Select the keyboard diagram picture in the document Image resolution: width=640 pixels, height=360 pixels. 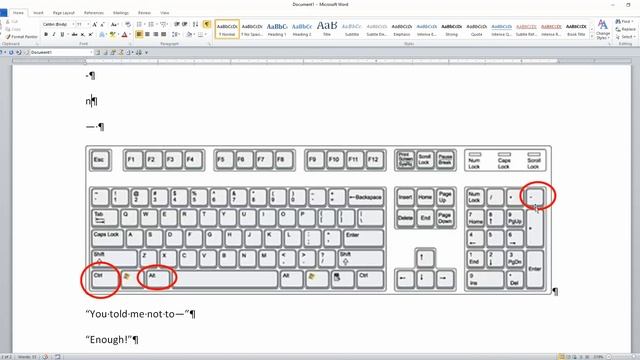pos(318,219)
